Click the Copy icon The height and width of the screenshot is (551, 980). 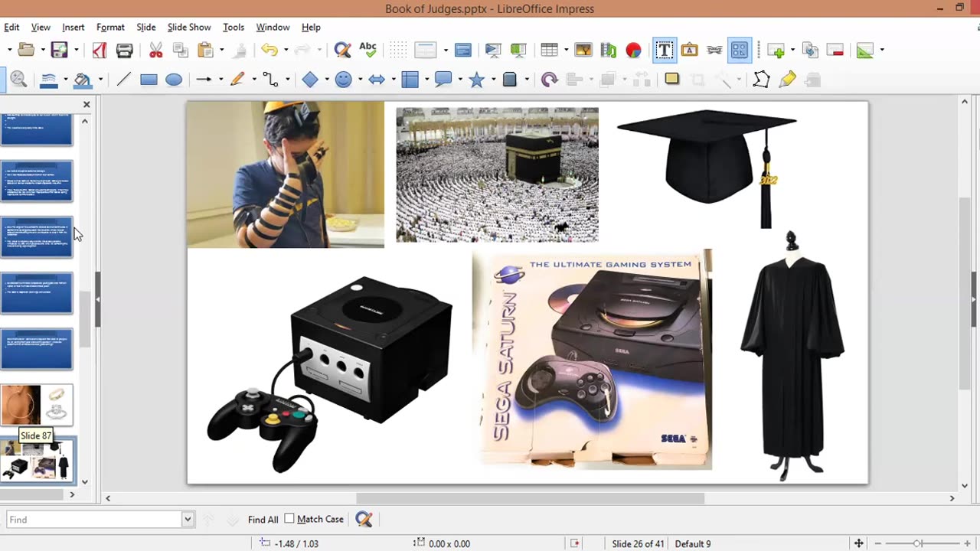[181, 50]
